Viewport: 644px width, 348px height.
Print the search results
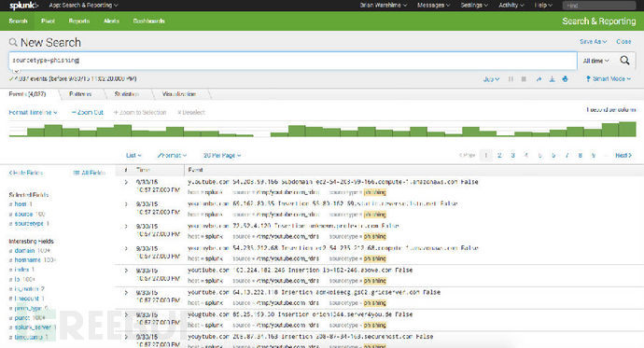[x=566, y=78]
